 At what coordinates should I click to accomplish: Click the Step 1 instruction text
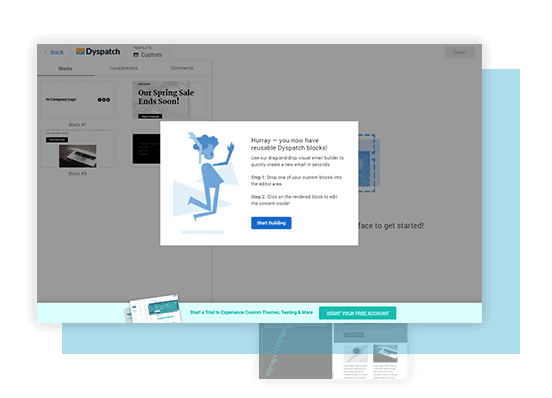click(296, 181)
